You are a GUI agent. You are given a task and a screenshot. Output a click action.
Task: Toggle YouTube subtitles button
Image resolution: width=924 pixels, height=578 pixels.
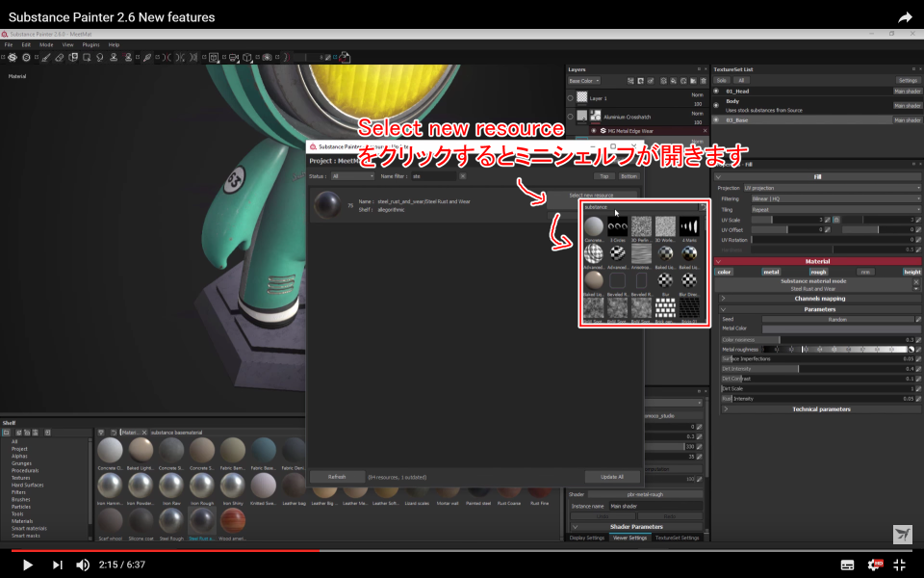coord(847,565)
